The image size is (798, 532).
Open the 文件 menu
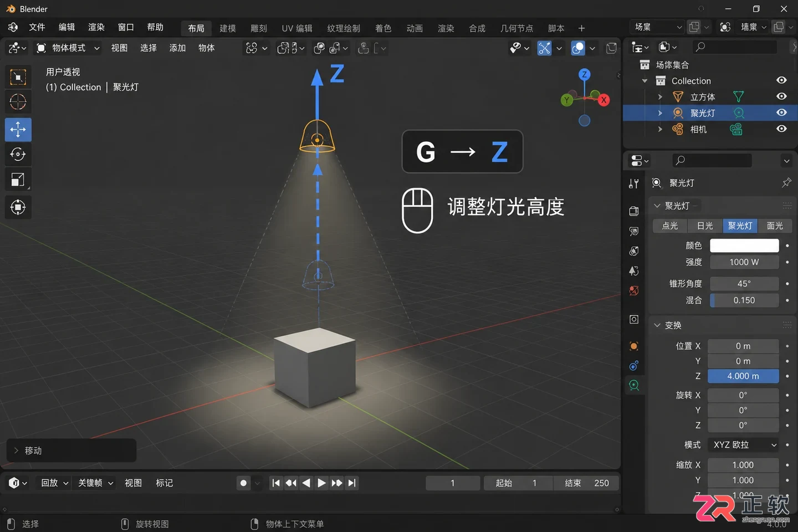click(37, 27)
